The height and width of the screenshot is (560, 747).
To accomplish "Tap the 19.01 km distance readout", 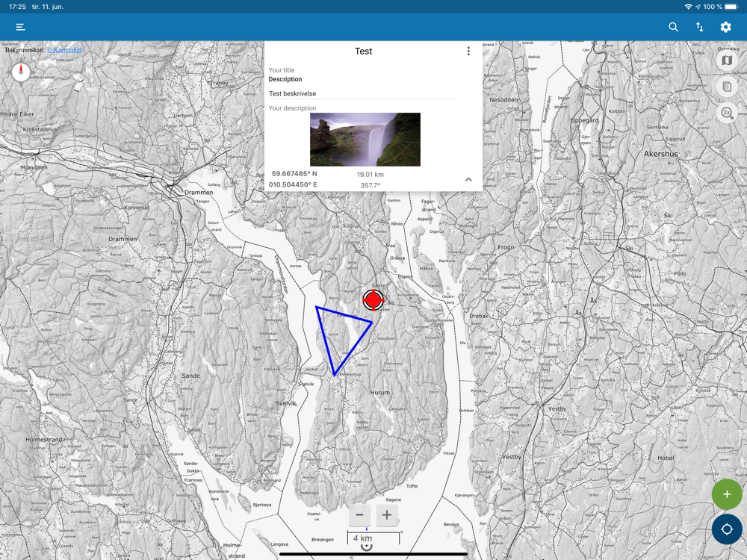I will pyautogui.click(x=371, y=175).
